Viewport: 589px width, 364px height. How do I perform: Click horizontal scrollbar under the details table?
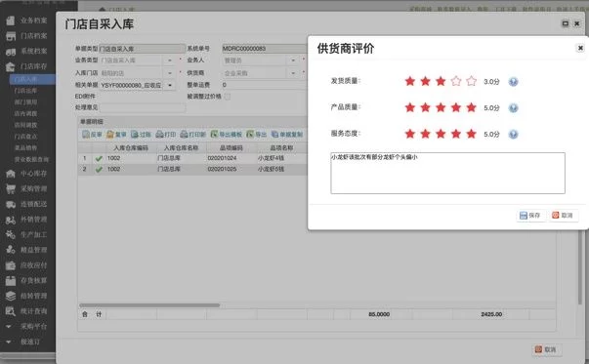pos(149,305)
